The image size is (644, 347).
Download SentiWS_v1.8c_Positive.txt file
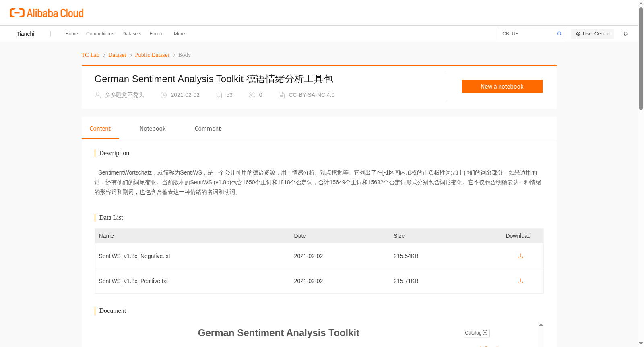[520, 281]
